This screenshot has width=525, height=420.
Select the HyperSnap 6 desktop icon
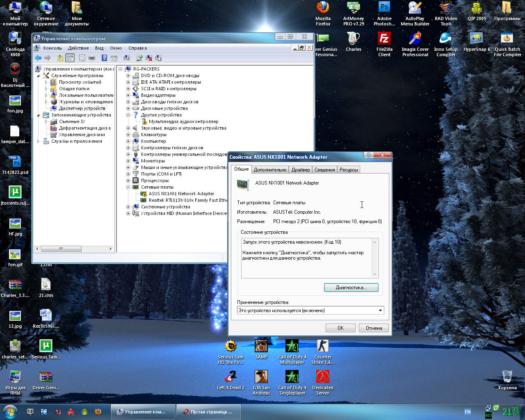477,42
